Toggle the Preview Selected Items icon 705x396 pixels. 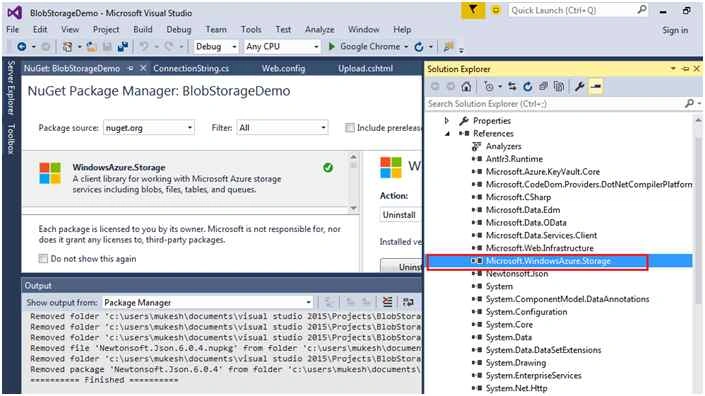(x=596, y=87)
